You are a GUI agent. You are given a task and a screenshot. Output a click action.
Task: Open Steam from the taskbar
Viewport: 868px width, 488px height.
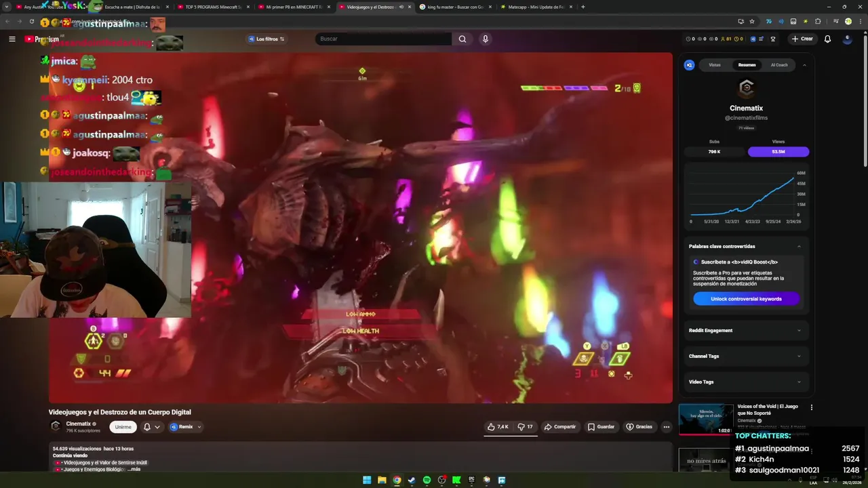click(412, 480)
